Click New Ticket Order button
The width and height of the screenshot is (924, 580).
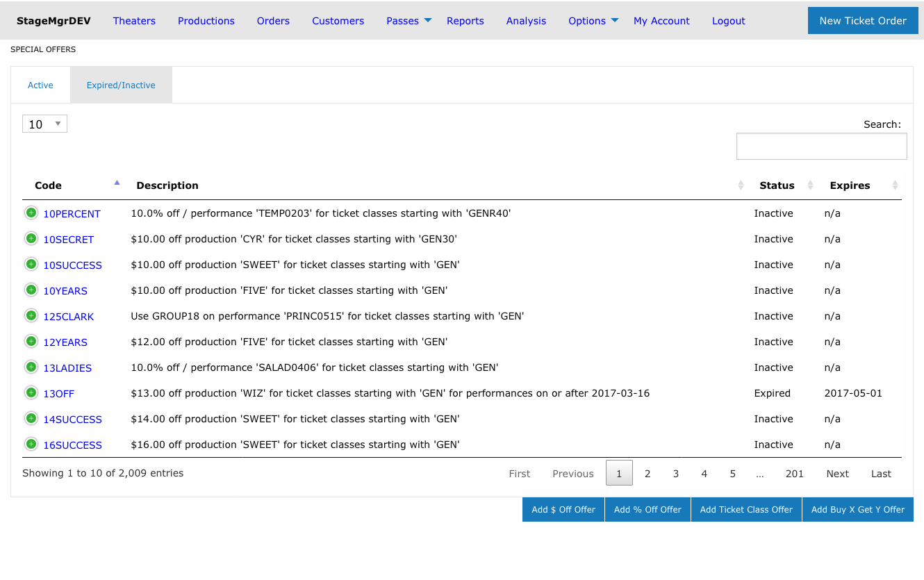[x=863, y=21]
